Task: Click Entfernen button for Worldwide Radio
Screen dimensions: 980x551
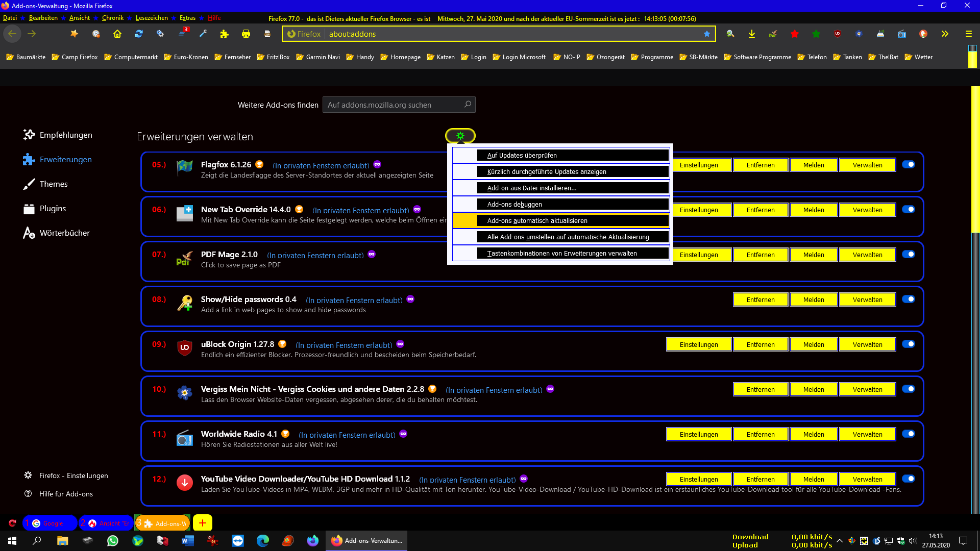Action: 761,434
